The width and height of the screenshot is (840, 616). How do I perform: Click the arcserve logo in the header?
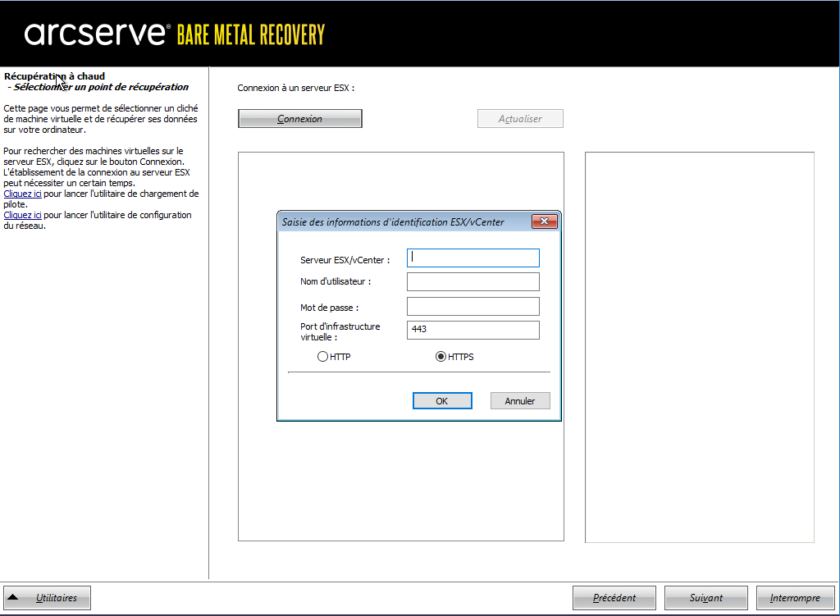tap(97, 34)
